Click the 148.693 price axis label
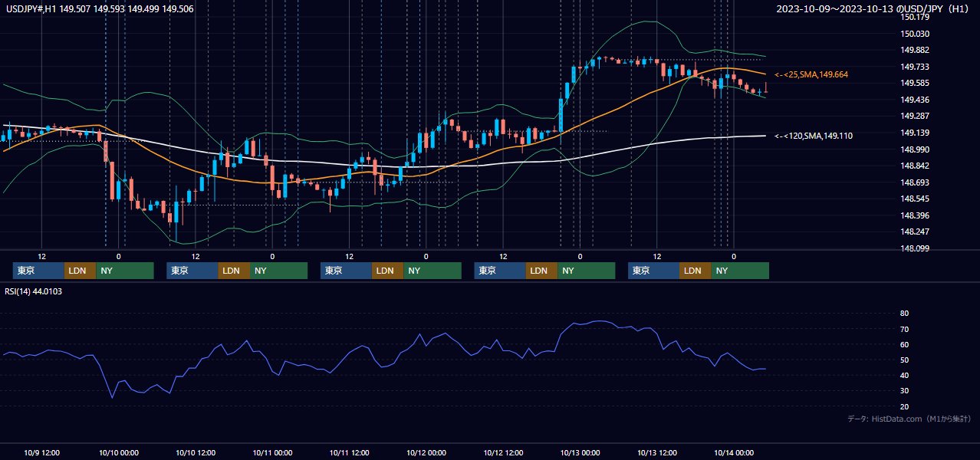Viewport: 980px width, 460px height. click(915, 182)
